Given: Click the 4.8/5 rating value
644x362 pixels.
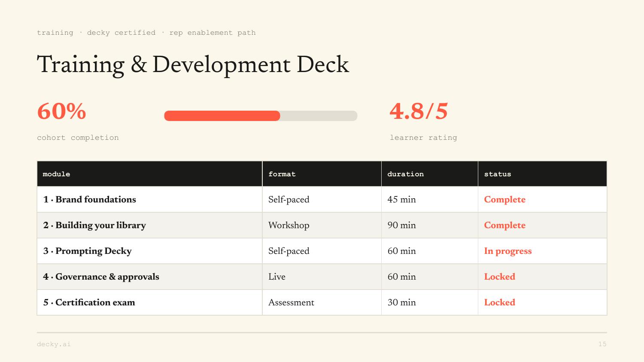Looking at the screenshot, I should [x=419, y=112].
